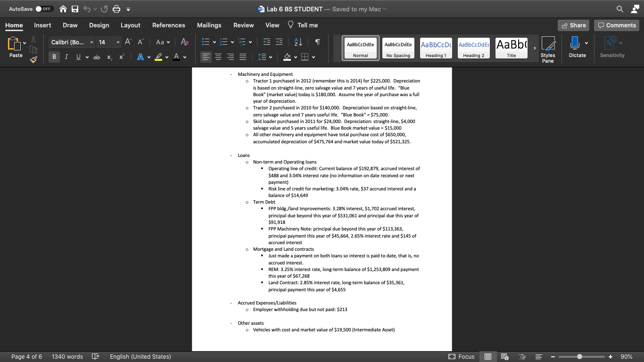Click the Share button
Viewport: 644px width, 362px height.
pos(573,25)
